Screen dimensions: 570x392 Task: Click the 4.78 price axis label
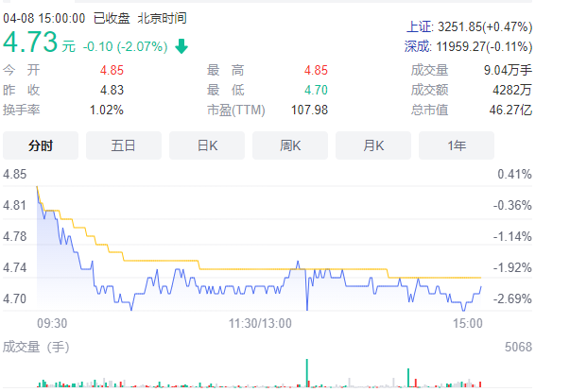(14, 236)
